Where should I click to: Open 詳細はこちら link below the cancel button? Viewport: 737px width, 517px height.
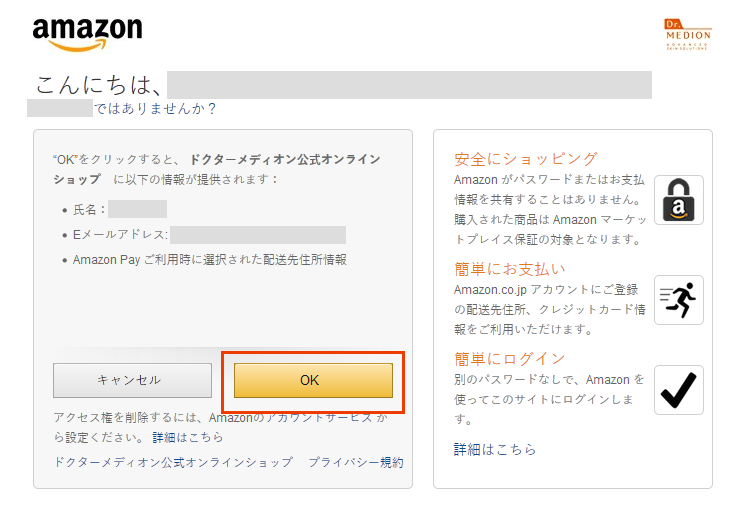coord(187,437)
